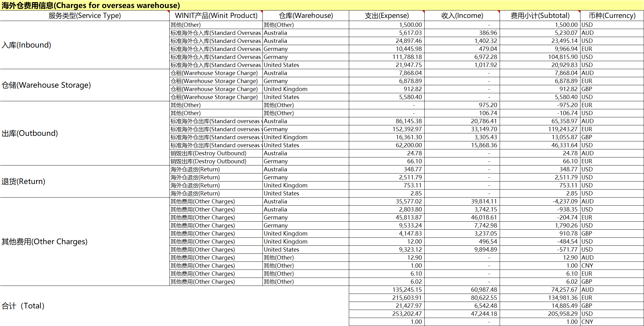Select the Other Charges service type cell
The height and width of the screenshot is (326, 644).
point(85,241)
